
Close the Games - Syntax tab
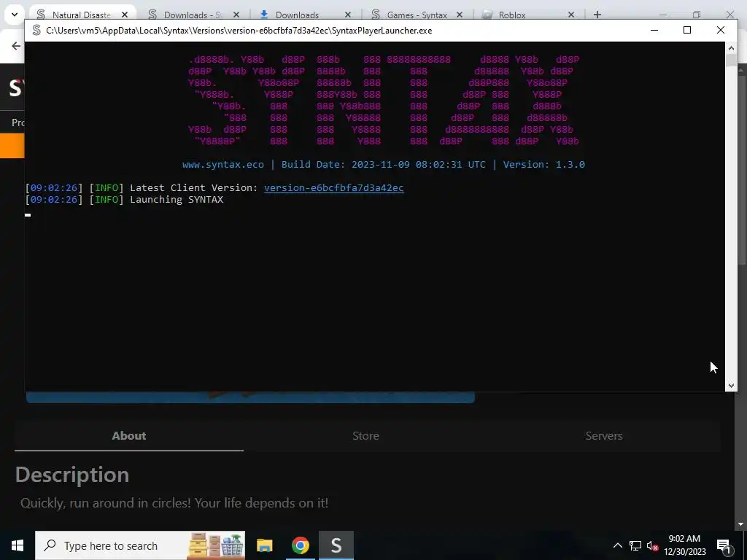pyautogui.click(x=460, y=15)
